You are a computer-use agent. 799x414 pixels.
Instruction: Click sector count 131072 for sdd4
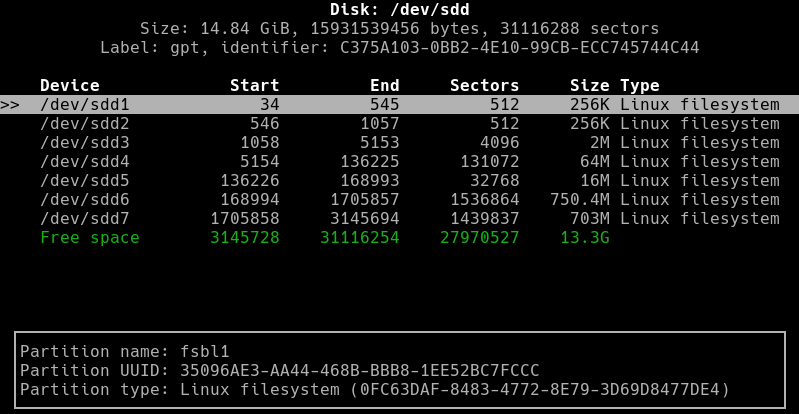click(490, 162)
